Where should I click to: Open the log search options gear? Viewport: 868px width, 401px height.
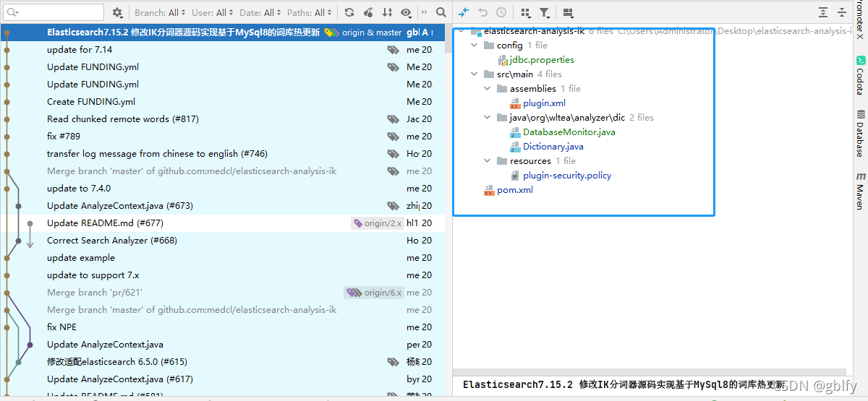click(x=118, y=12)
